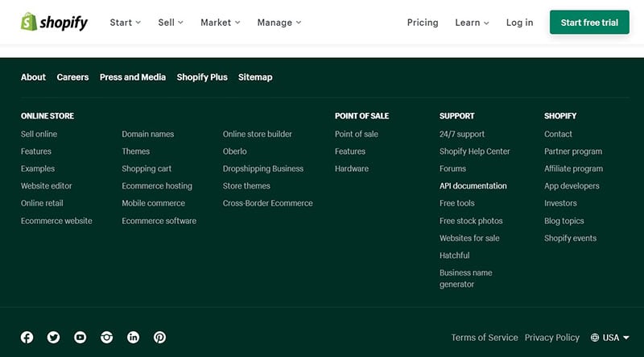This screenshot has width=644, height=357.
Task: Open Shopify's Facebook page icon
Action: (27, 338)
